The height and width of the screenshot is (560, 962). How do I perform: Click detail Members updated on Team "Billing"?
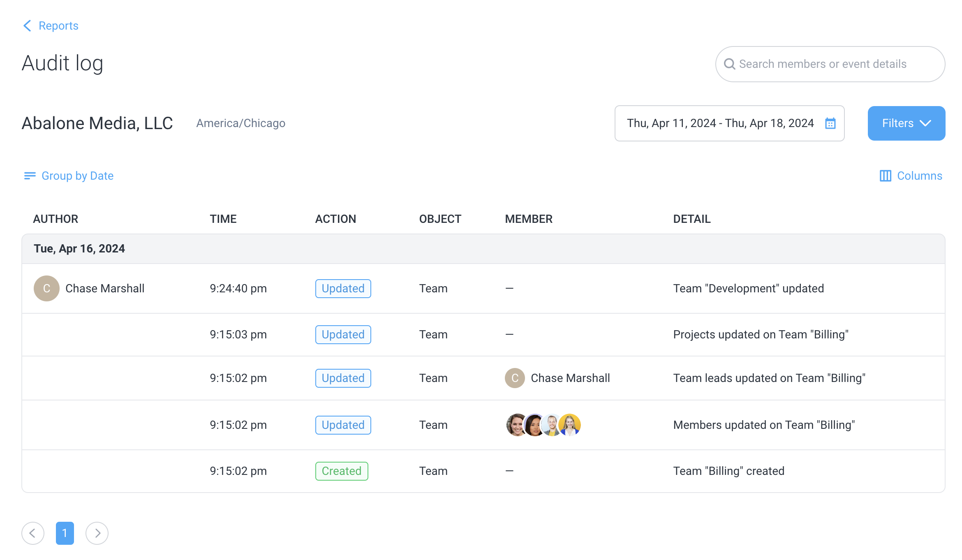coord(764,425)
